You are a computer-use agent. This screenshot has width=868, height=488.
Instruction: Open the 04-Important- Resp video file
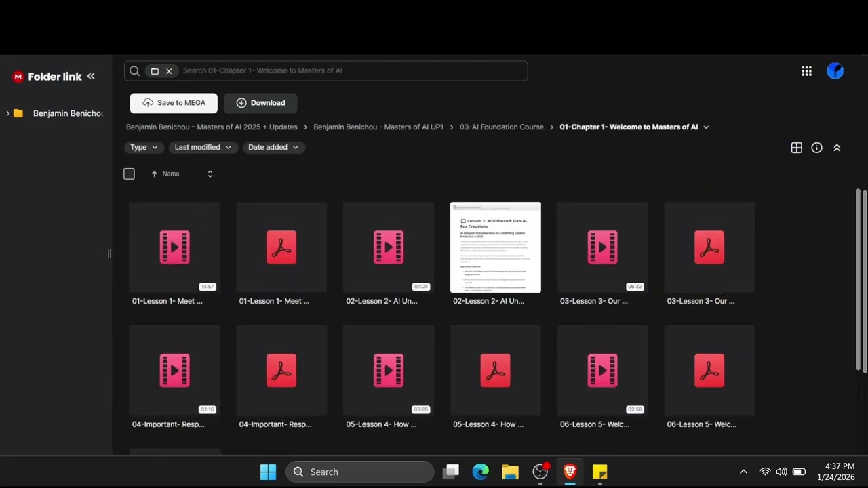174,371
